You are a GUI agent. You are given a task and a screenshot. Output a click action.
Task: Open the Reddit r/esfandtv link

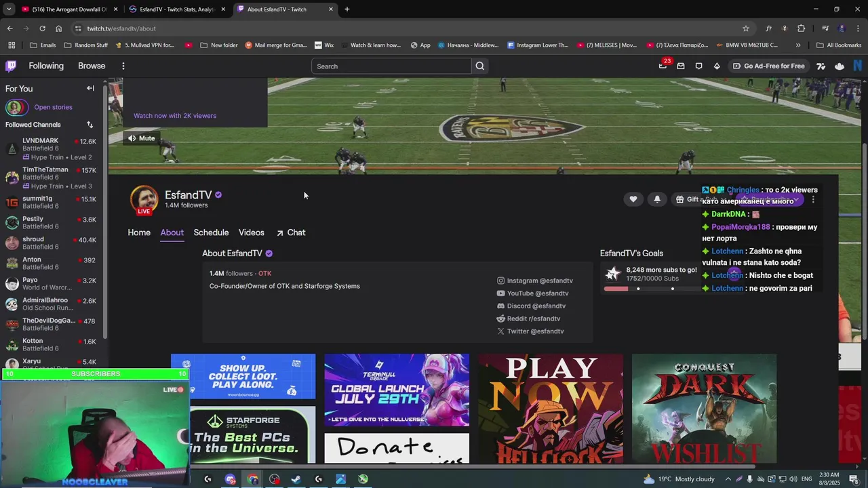tap(528, 319)
